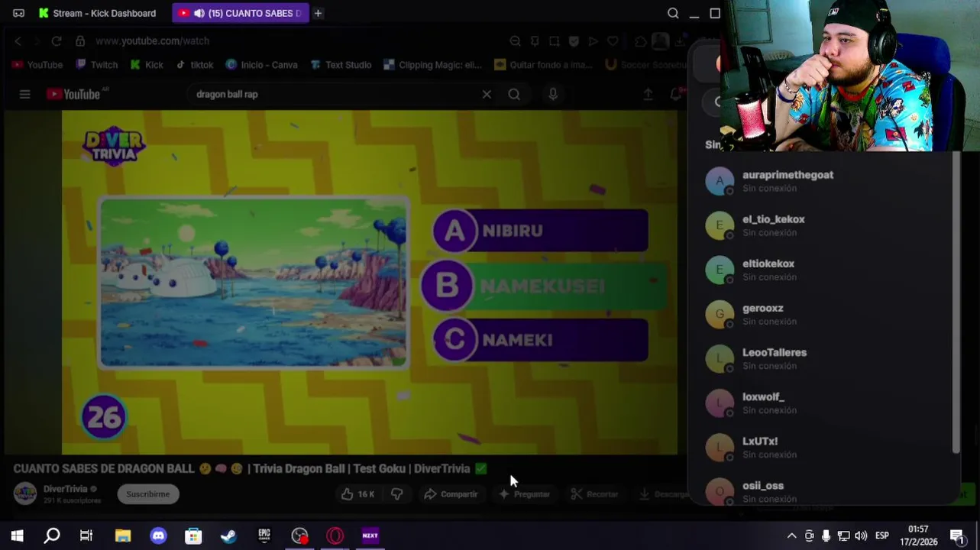
Task: Open the Quitar fondo a ima... bookmark
Action: 543,65
